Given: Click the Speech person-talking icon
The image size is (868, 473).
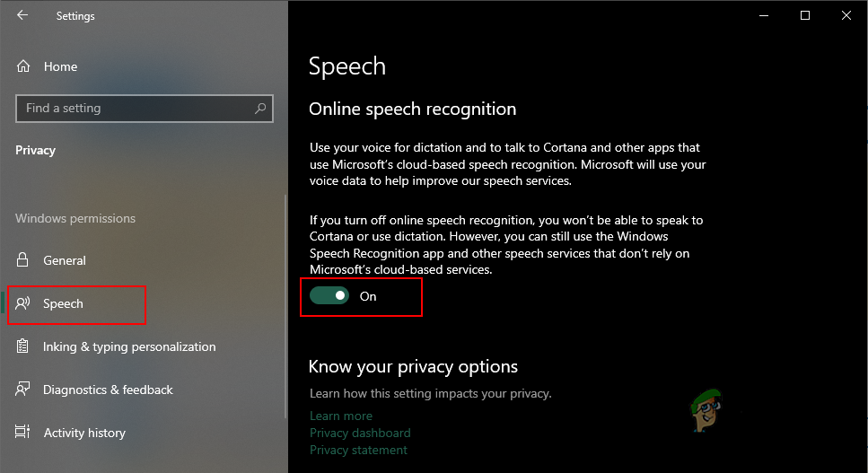Looking at the screenshot, I should point(22,303).
